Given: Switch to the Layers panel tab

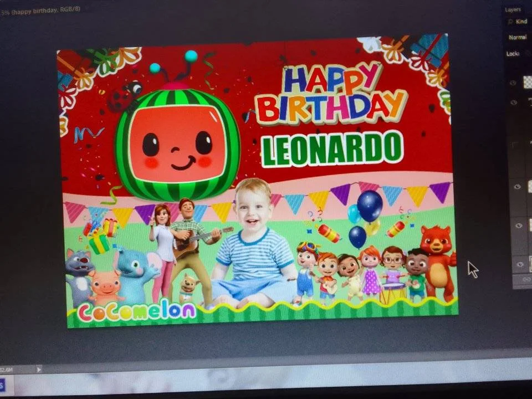Looking at the screenshot, I should 513,9.
